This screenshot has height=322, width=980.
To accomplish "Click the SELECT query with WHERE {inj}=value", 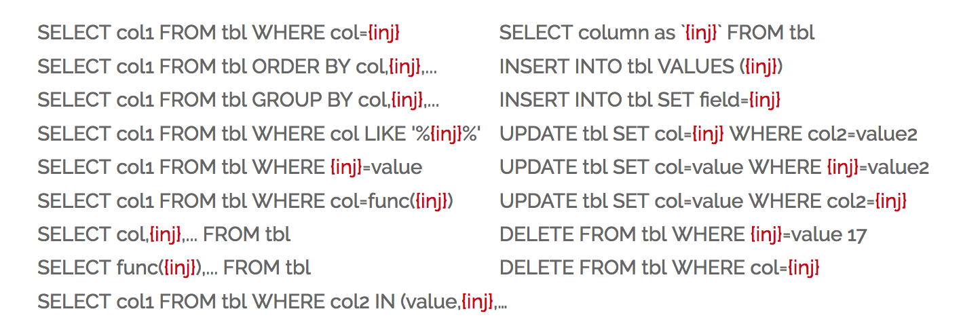I will (229, 167).
